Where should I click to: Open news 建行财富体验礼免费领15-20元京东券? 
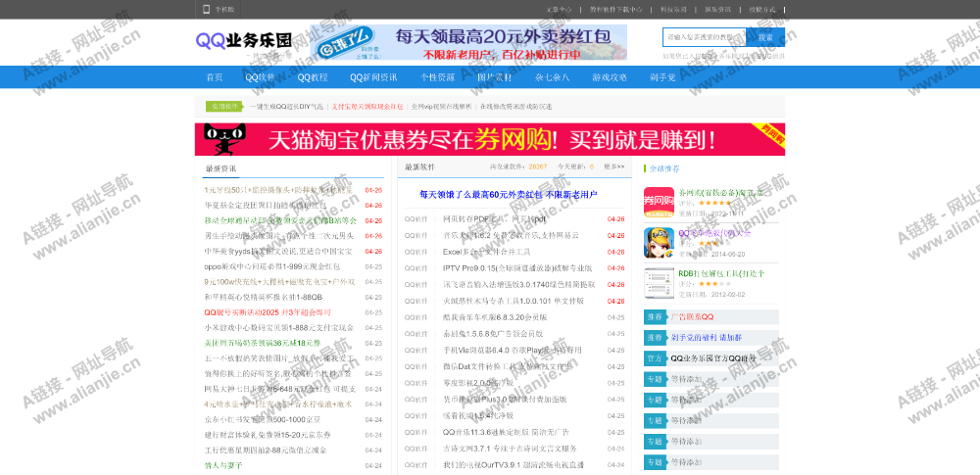click(x=268, y=435)
